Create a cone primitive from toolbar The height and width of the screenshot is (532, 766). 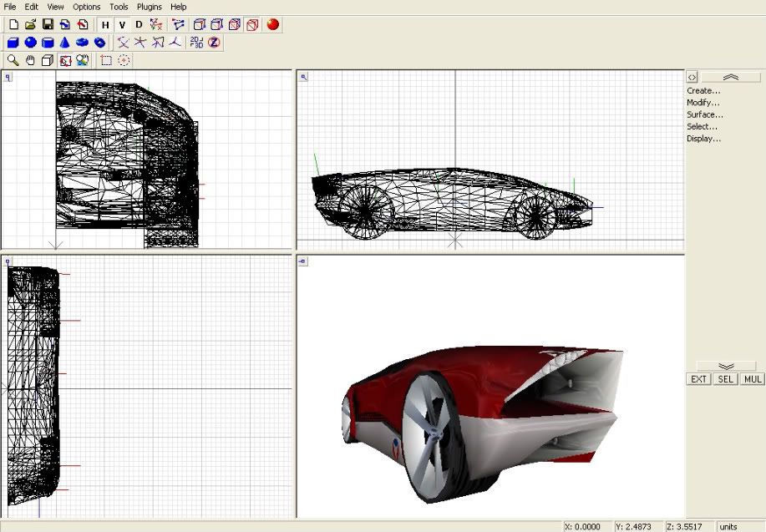(x=64, y=43)
